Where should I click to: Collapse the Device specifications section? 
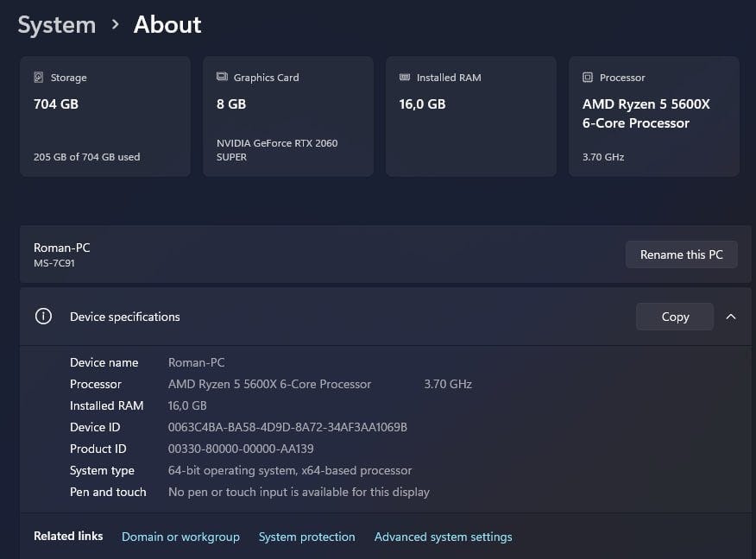[x=731, y=317]
